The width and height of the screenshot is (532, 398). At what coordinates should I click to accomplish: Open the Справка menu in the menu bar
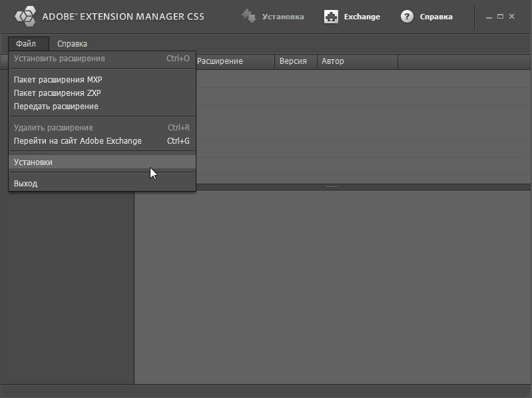click(x=72, y=44)
